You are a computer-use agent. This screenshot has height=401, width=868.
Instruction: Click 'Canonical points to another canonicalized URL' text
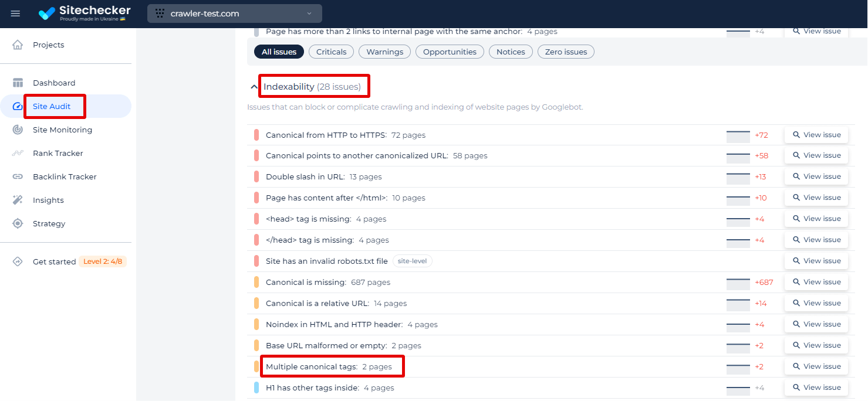coord(357,155)
